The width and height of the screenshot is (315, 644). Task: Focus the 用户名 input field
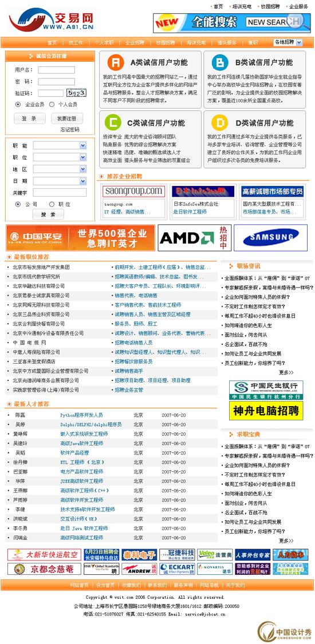(x=57, y=70)
